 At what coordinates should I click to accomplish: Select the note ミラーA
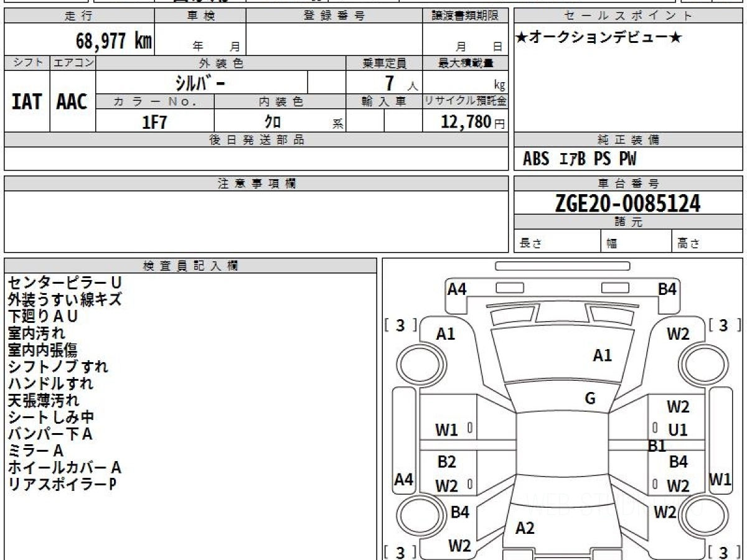point(35,451)
